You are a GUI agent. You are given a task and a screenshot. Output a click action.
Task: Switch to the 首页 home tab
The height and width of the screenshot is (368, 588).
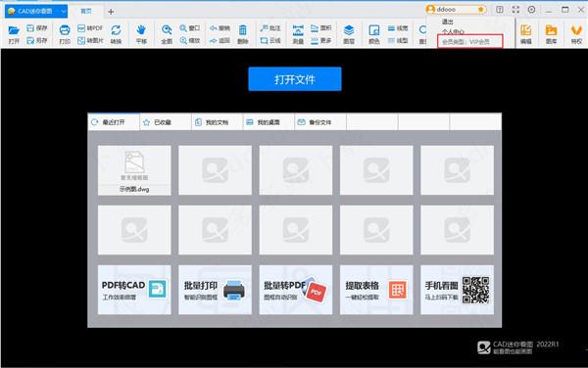coord(86,11)
